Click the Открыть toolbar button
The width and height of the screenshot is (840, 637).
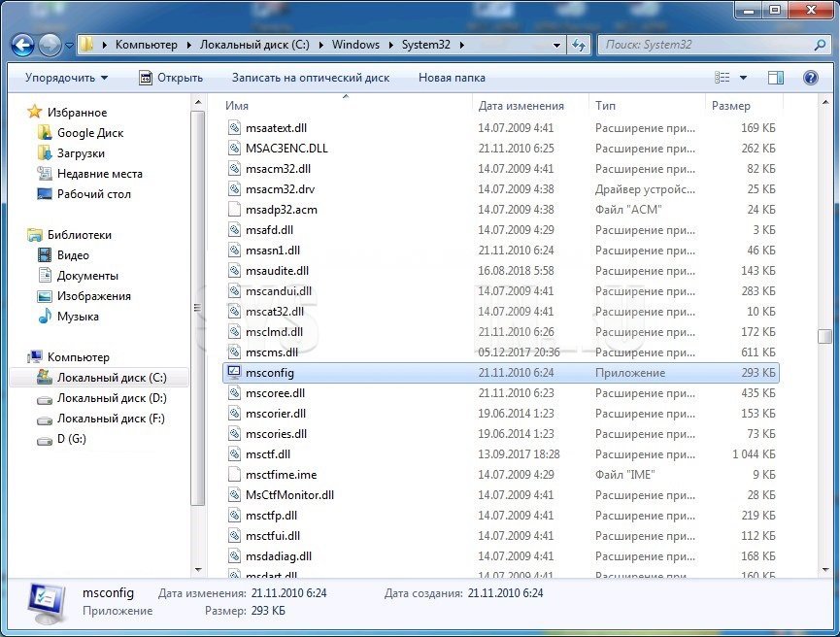click(x=171, y=78)
